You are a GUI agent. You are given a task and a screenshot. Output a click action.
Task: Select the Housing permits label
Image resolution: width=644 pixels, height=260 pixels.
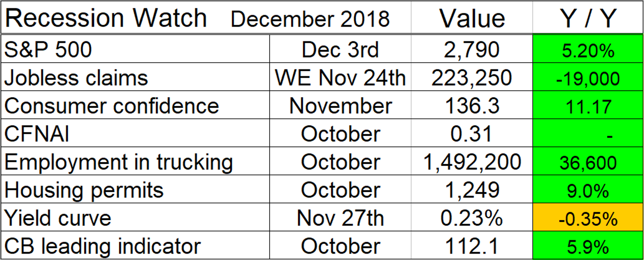[x=84, y=190]
